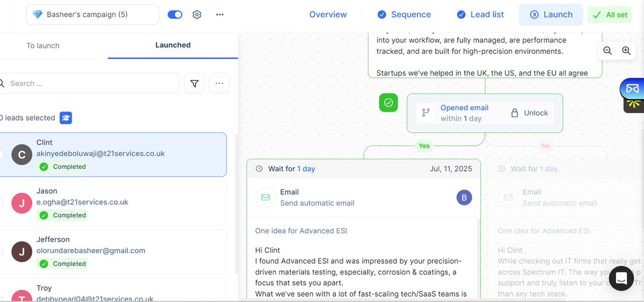The image size is (644, 302).
Task: Click Jefferson's Completed status badge
Action: 62,263
